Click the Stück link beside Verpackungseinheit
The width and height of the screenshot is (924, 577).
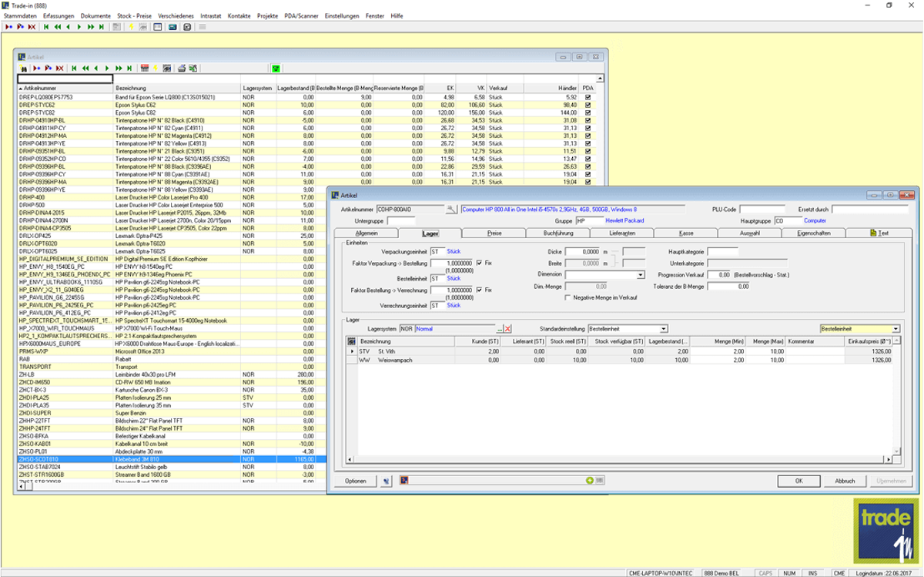pos(454,251)
